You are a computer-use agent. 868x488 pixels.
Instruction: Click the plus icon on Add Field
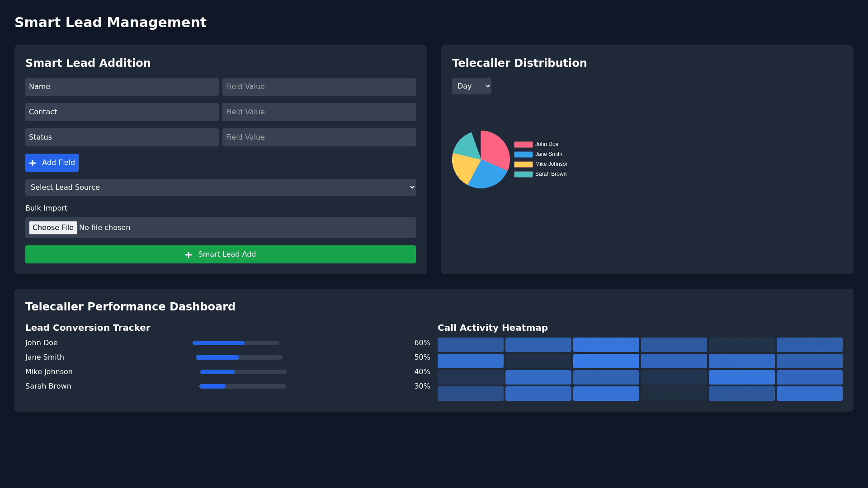pyautogui.click(x=33, y=163)
